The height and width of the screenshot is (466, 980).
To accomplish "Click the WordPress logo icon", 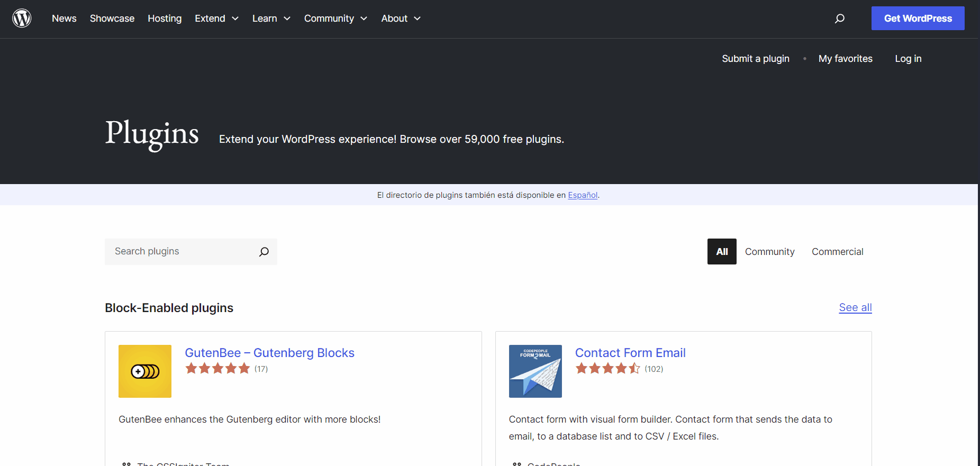I will [x=22, y=19].
